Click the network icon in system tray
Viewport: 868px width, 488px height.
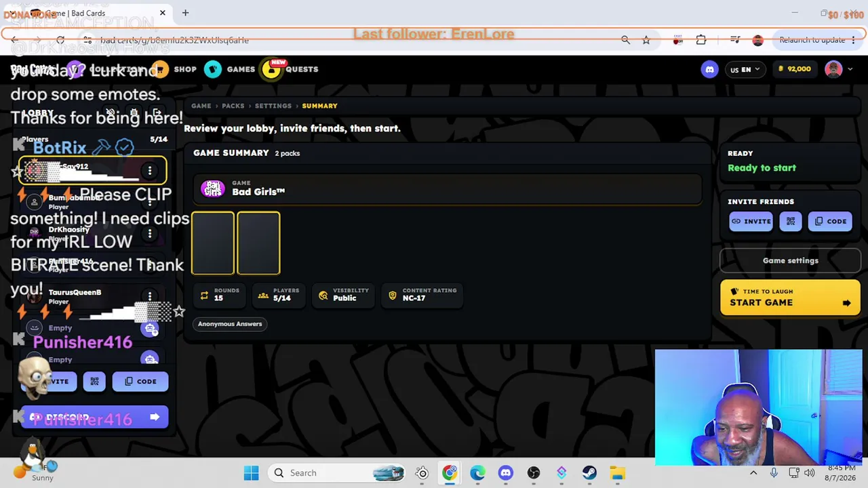click(x=794, y=473)
